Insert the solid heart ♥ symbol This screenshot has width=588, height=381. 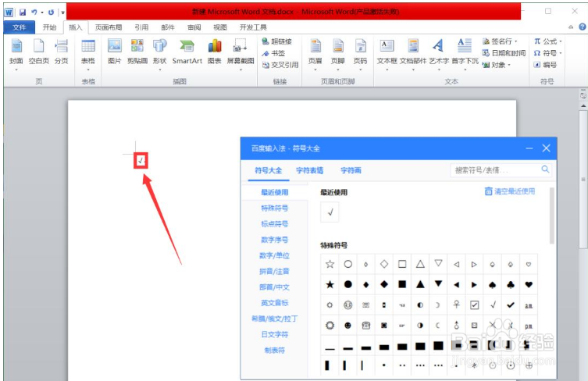[529, 285]
